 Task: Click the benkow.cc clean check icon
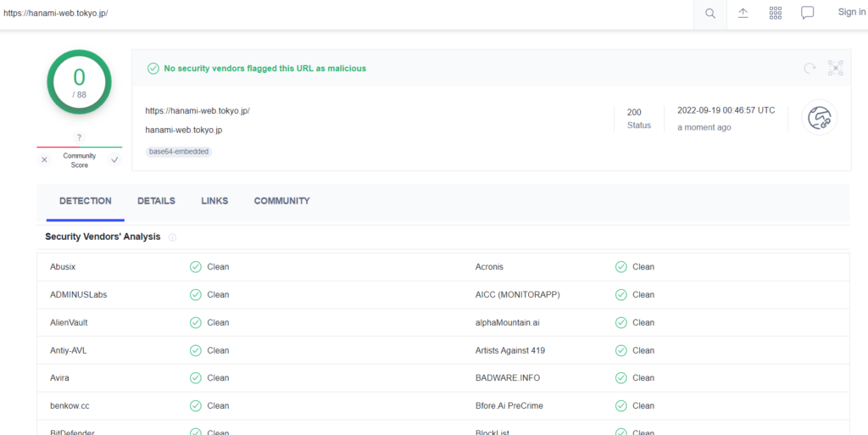(x=196, y=405)
